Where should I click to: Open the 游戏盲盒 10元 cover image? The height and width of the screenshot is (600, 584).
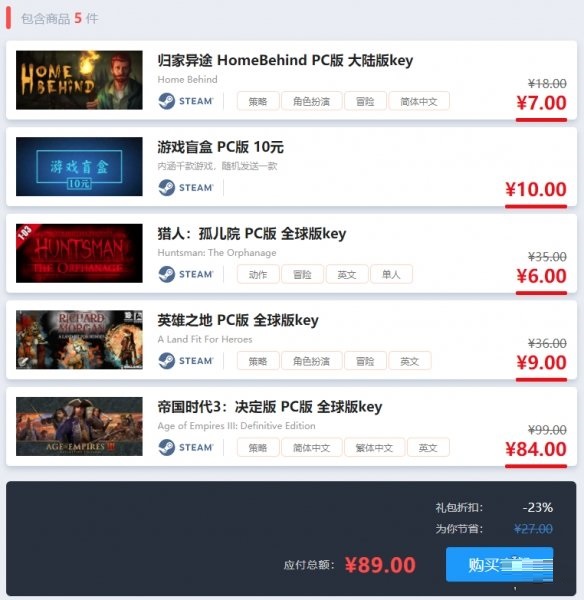pos(79,166)
